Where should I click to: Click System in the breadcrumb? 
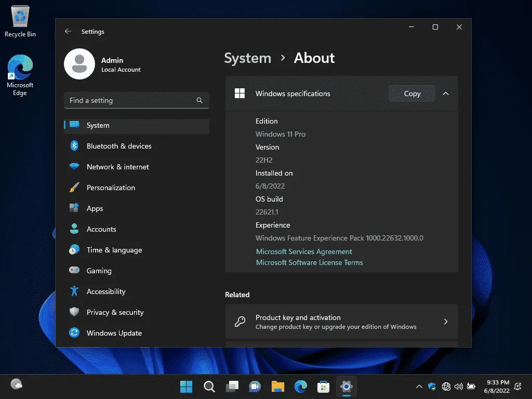pos(248,58)
